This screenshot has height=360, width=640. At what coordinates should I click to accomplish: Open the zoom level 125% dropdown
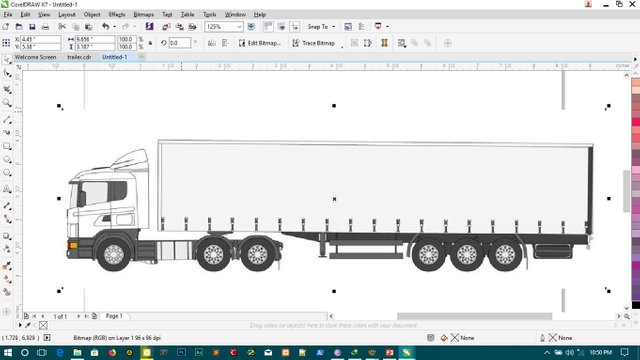pos(239,27)
